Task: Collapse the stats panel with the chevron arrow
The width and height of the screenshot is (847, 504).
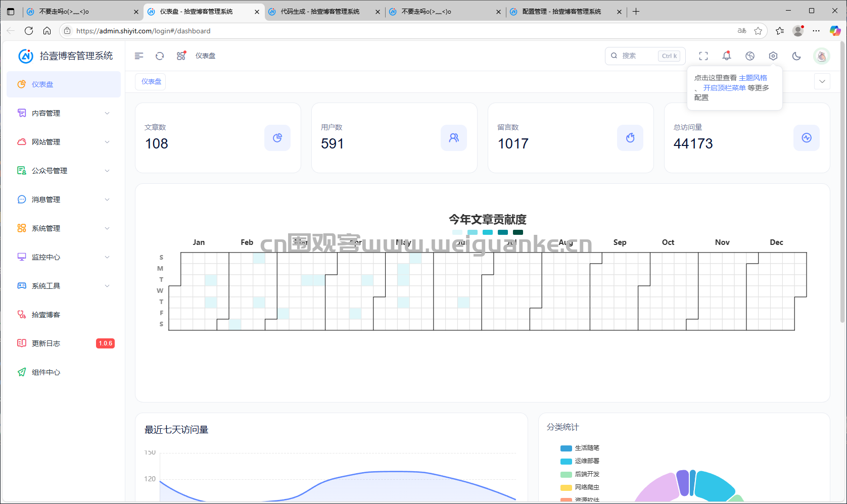Action: [822, 81]
